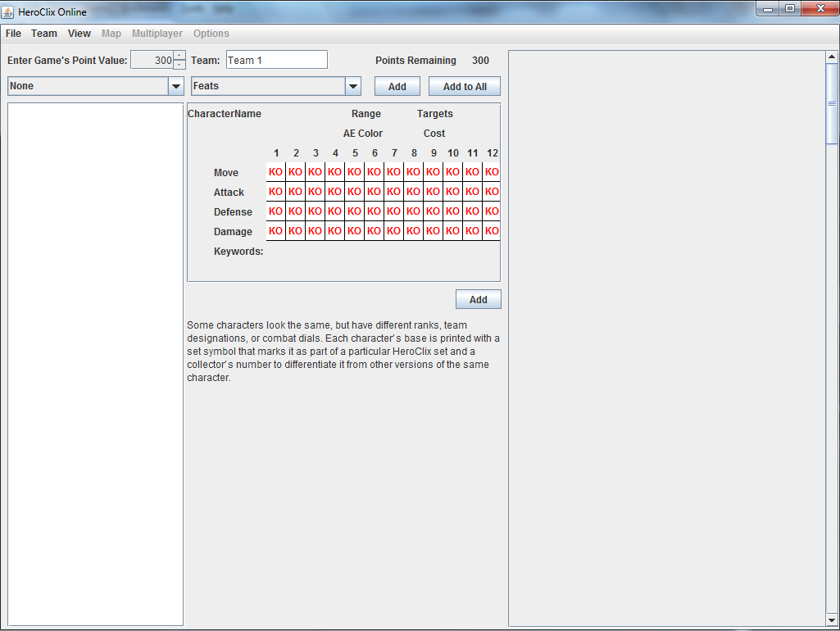Image resolution: width=840 pixels, height=631 pixels.
Task: Click the scroll up arrow on right panel
Action: tap(832, 57)
